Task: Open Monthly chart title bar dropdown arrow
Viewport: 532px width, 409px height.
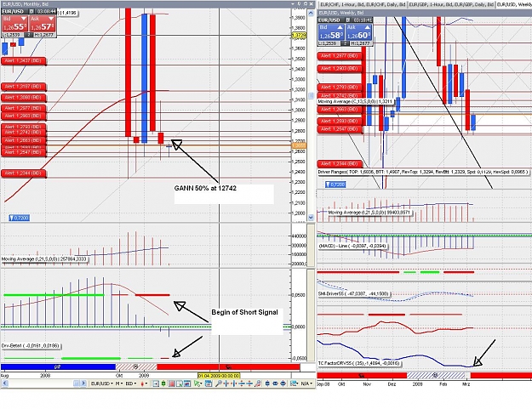Action: pos(293,3)
